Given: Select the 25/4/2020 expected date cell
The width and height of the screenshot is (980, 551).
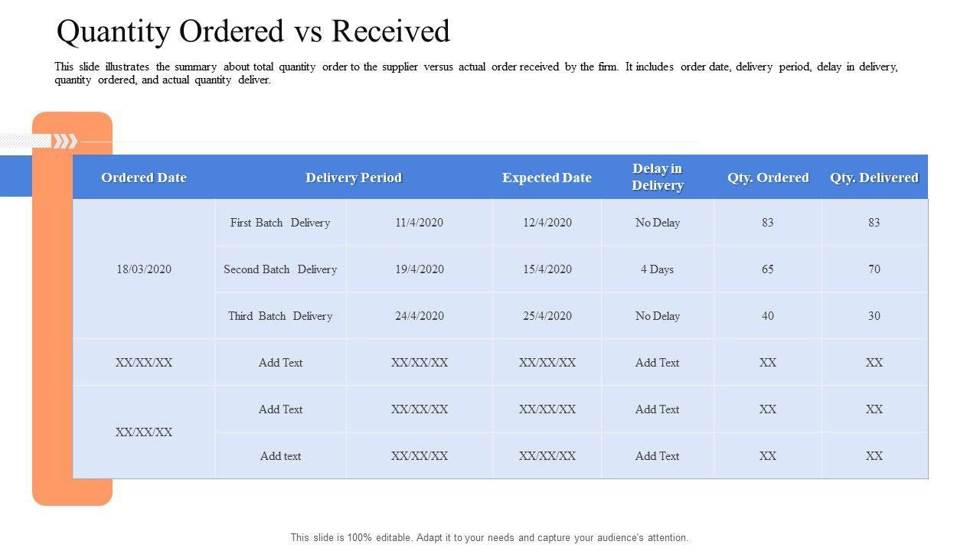Looking at the screenshot, I should click(x=547, y=316).
